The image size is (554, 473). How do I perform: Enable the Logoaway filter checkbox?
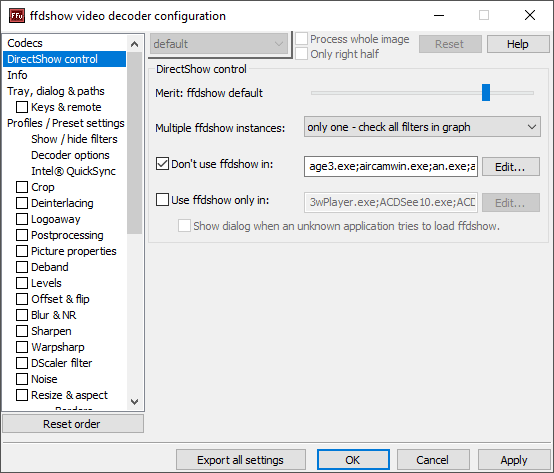(x=22, y=219)
